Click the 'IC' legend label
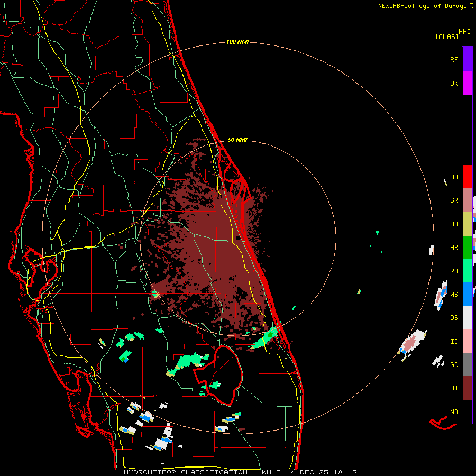The height and width of the screenshot is (476, 476). coord(454,341)
